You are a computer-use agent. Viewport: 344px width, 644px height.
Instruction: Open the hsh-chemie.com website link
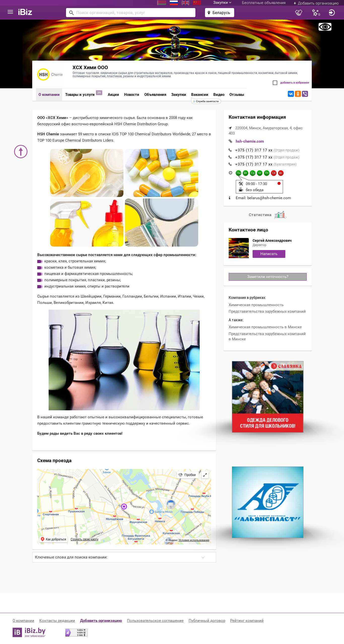click(x=250, y=141)
